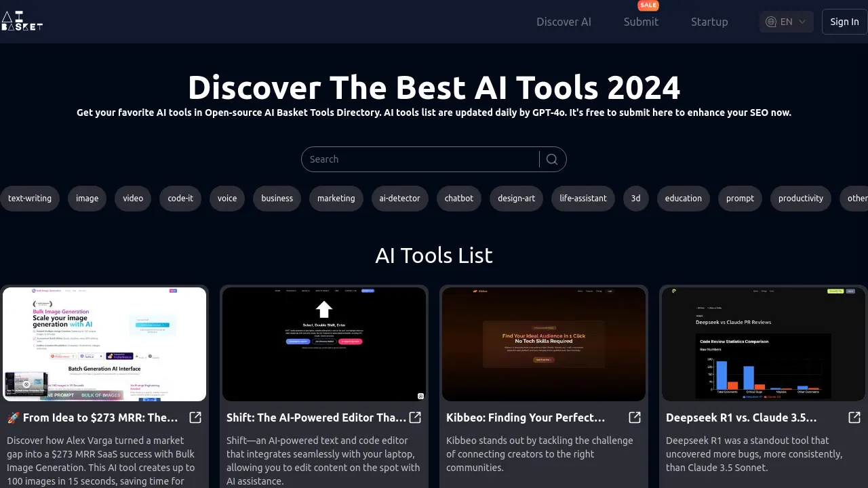Click the AI Basket logo
Image resolution: width=868 pixels, height=488 pixels.
coord(22,21)
